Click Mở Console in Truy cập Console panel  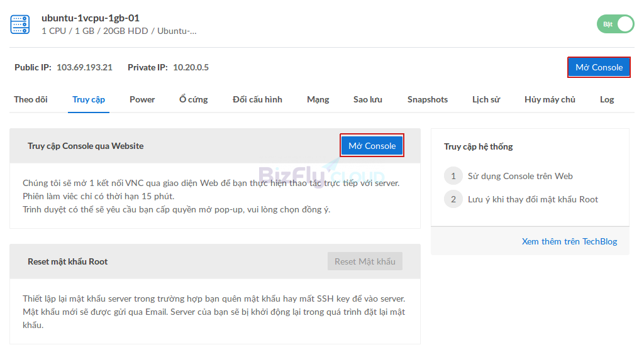(x=372, y=146)
